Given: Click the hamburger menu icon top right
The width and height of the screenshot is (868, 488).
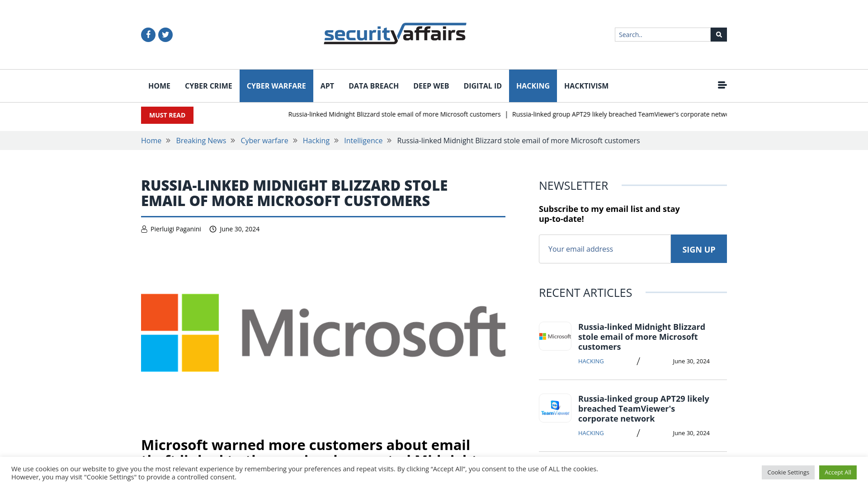Looking at the screenshot, I should [722, 84].
